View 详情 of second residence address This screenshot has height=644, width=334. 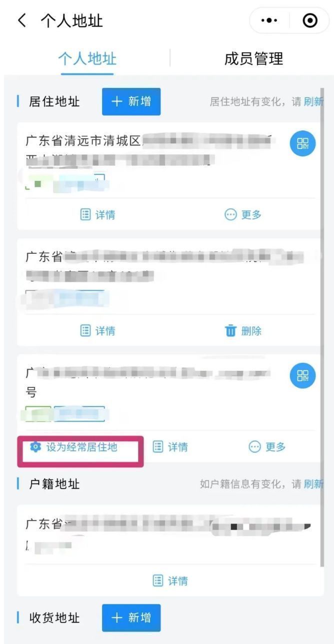coord(98,331)
